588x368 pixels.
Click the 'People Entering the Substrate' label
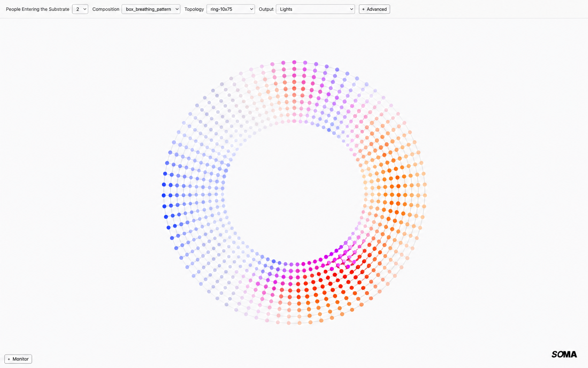point(37,9)
